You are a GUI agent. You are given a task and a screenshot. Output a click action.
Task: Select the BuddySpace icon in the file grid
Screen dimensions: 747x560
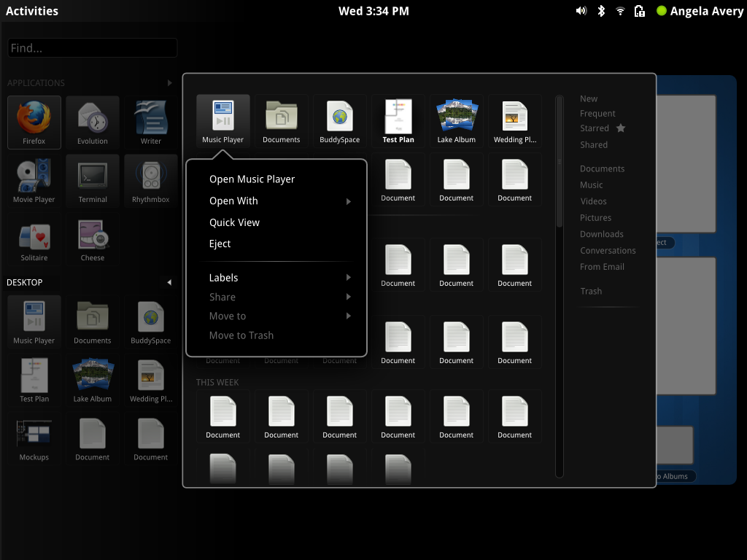[x=339, y=120]
